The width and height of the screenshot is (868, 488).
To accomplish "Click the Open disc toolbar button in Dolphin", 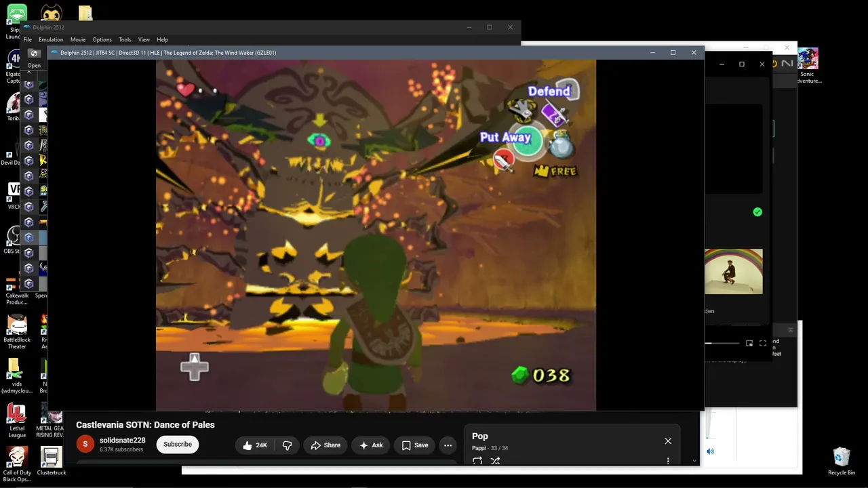I will tap(34, 58).
